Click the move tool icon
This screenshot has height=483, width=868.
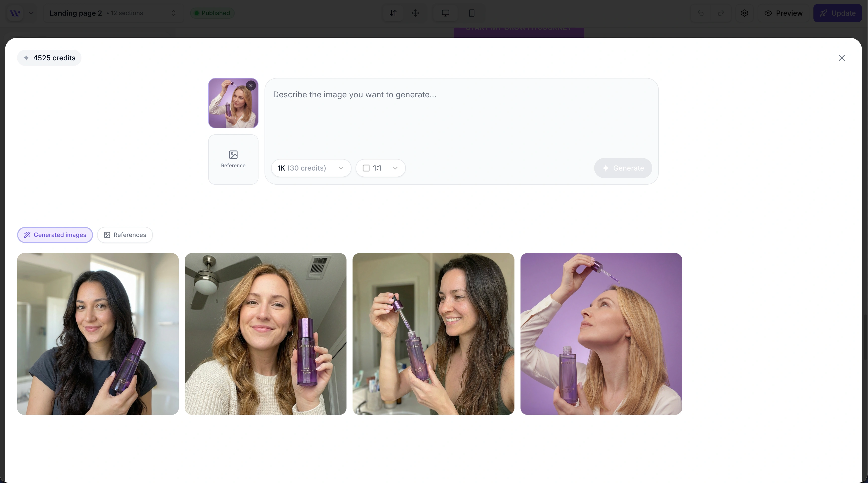pos(415,13)
